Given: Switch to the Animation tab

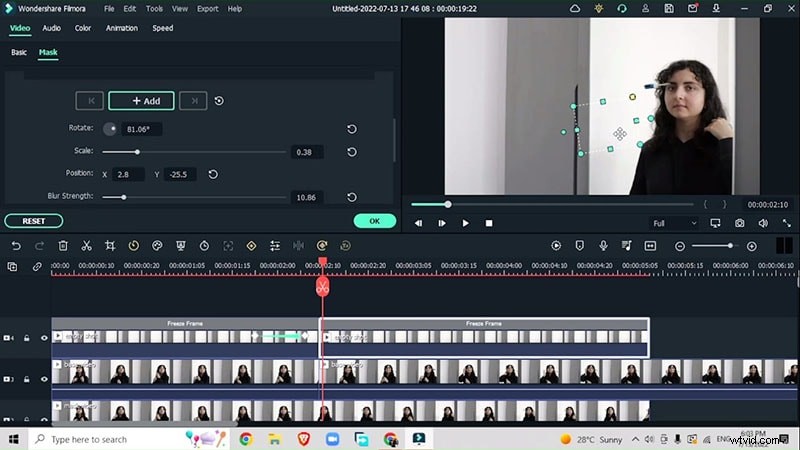Looking at the screenshot, I should 121,28.
